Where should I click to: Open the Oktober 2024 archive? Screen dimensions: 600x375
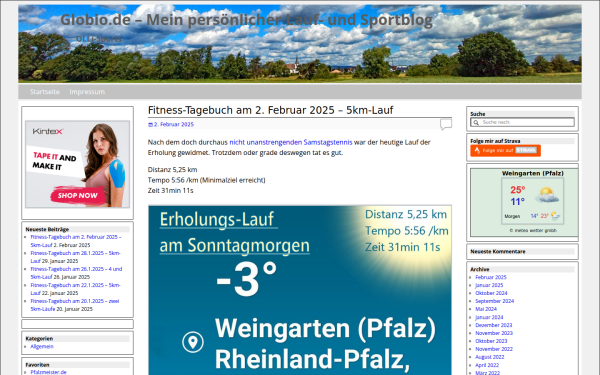point(491,293)
